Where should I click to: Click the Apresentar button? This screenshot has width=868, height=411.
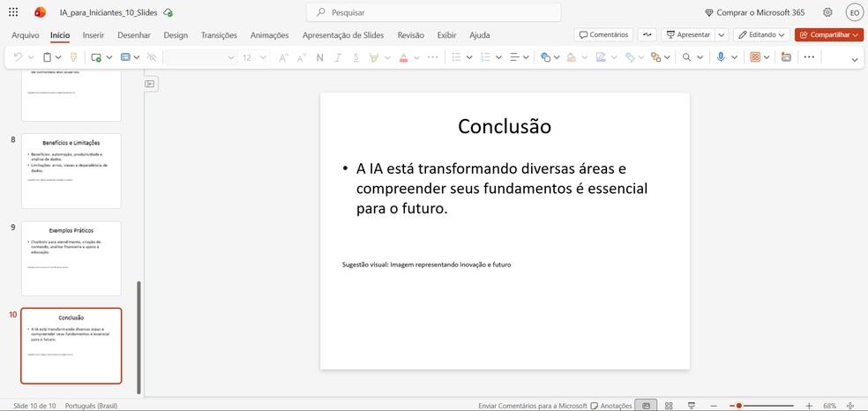click(x=688, y=35)
